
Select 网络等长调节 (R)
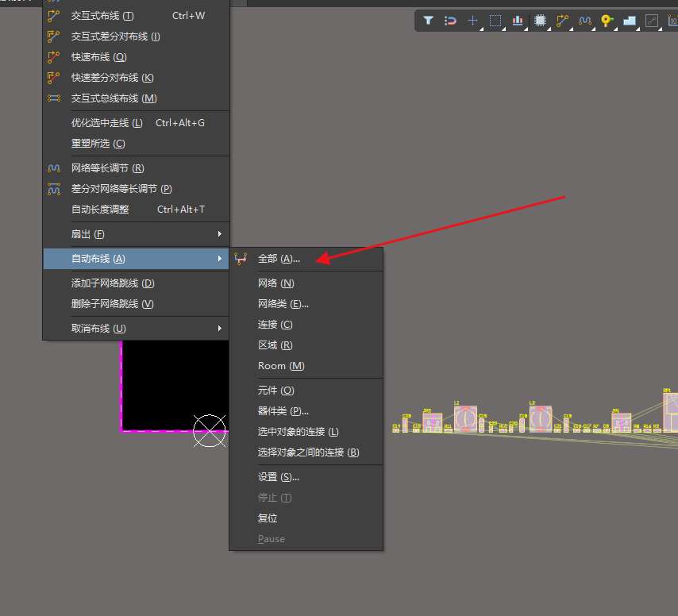point(136,168)
